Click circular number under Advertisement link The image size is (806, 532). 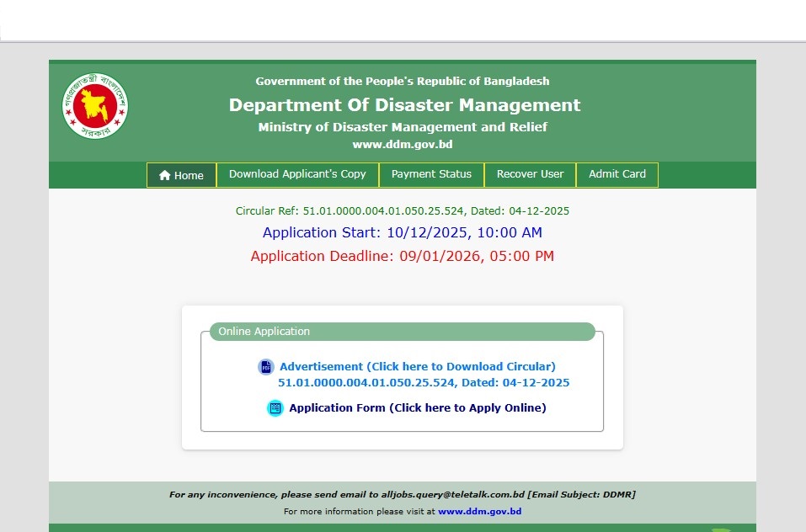pos(424,383)
